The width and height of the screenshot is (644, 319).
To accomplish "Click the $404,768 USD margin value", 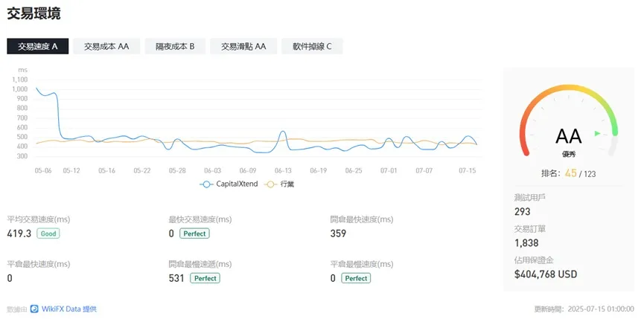I will tap(546, 274).
